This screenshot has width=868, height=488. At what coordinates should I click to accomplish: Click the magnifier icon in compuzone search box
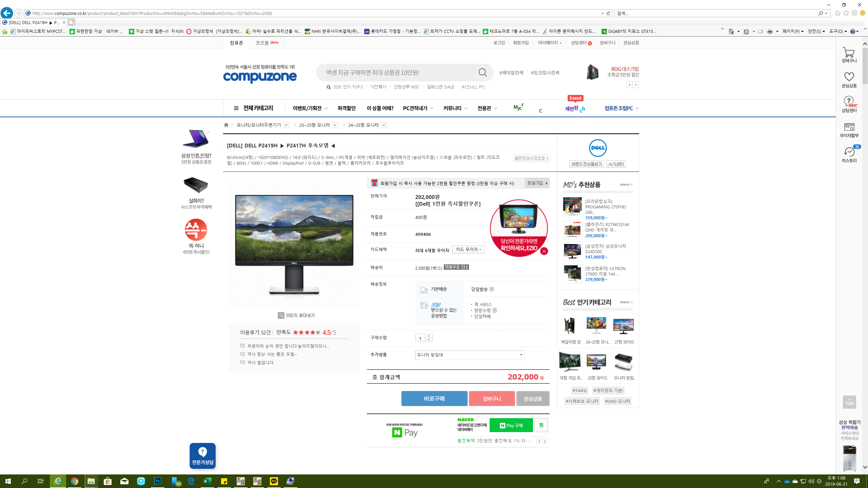(482, 73)
